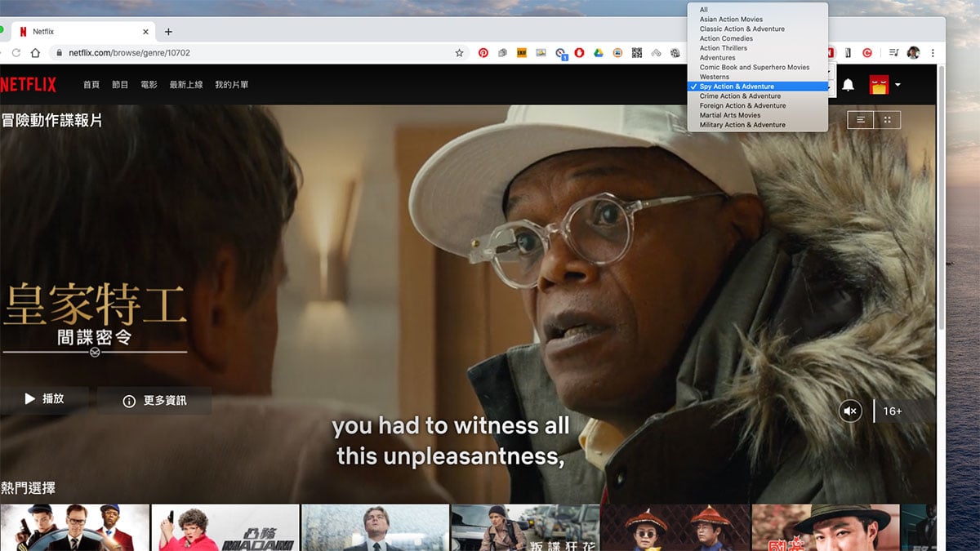Viewport: 980px width, 551px height.
Task: Choose Classic Action & Adventure option
Action: click(x=758, y=29)
